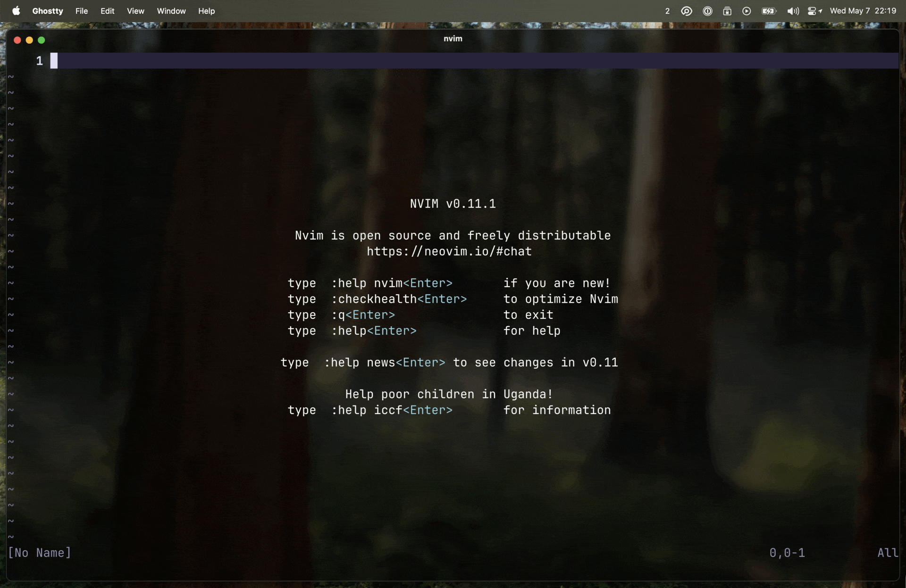Viewport: 906px width, 588px height.
Task: Open the Edit menu
Action: coord(107,11)
